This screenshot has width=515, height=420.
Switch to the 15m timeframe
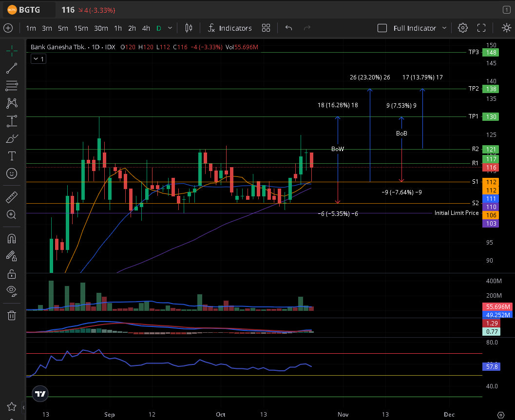81,28
